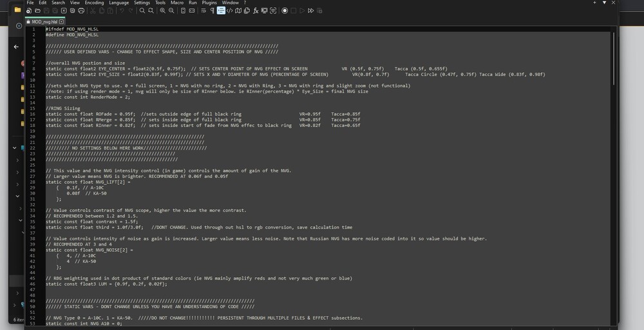Click the Copy toolbar icon
Screen dimensions: 644x330
coord(102,11)
